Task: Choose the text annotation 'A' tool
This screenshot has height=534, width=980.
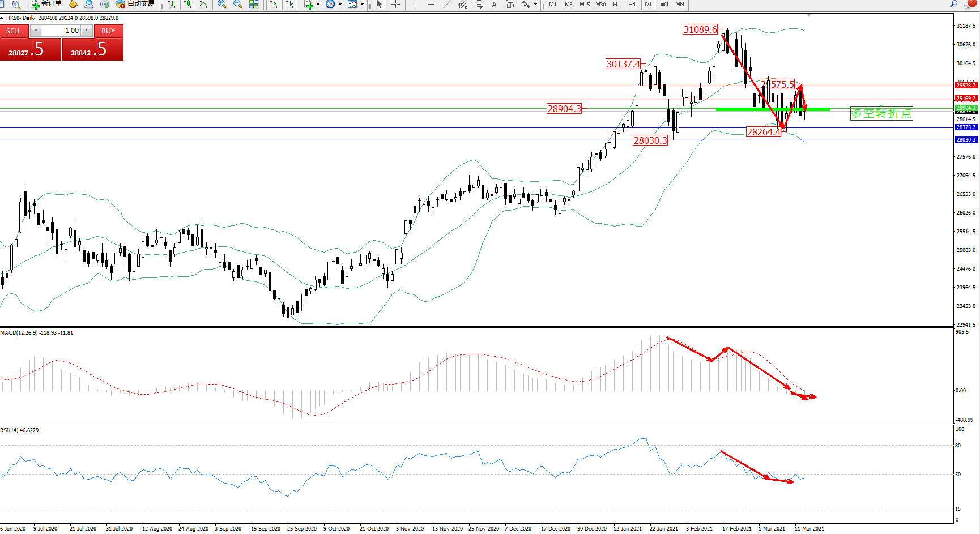Action: coord(494,5)
